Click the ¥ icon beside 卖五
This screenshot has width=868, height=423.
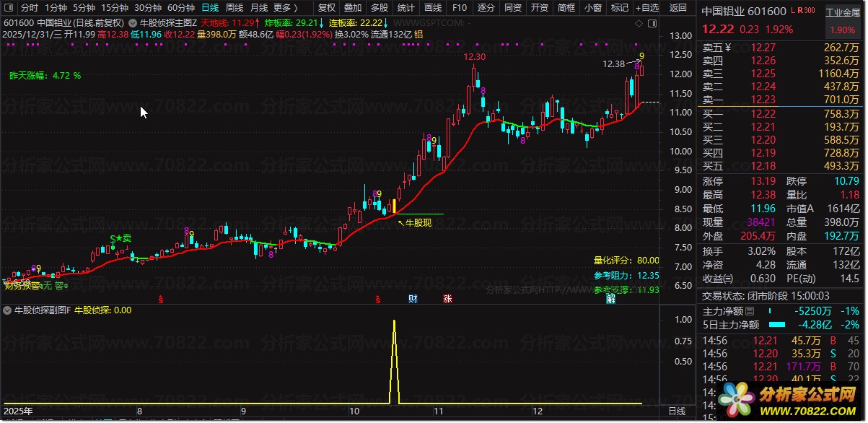click(x=728, y=48)
